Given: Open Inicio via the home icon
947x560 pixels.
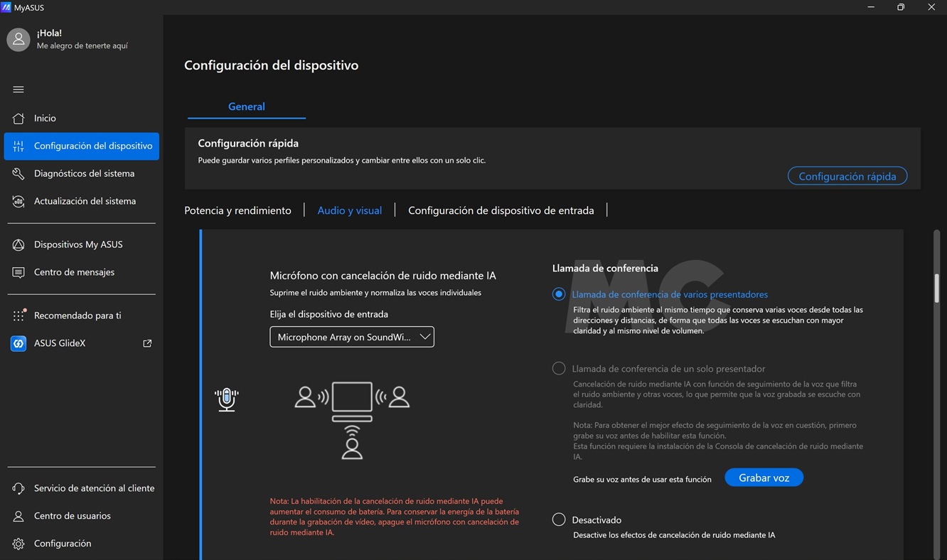Looking at the screenshot, I should (18, 118).
